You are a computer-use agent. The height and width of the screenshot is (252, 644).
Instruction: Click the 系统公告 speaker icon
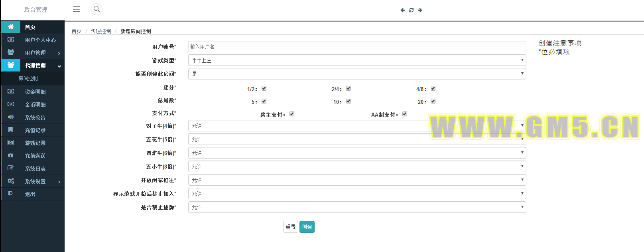11,117
